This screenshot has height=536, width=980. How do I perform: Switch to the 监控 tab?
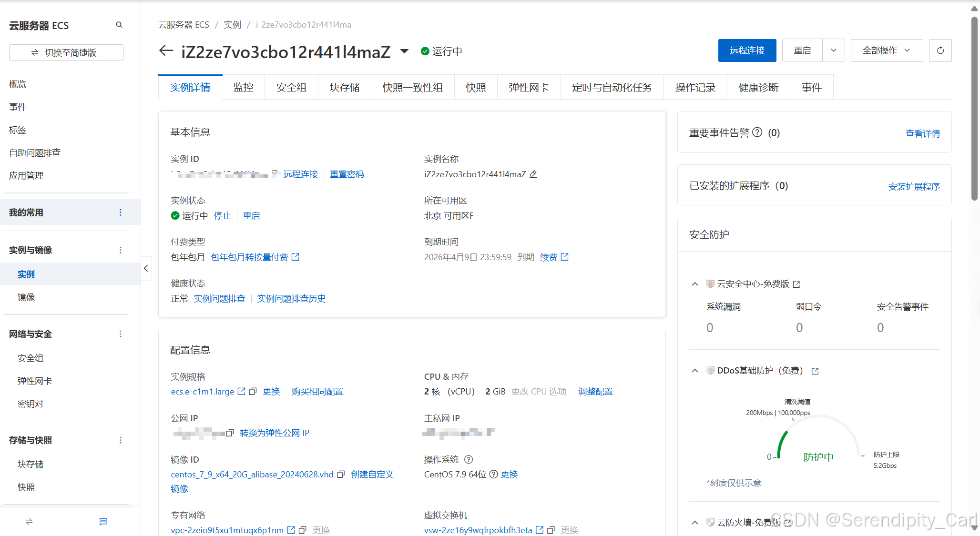coord(243,87)
